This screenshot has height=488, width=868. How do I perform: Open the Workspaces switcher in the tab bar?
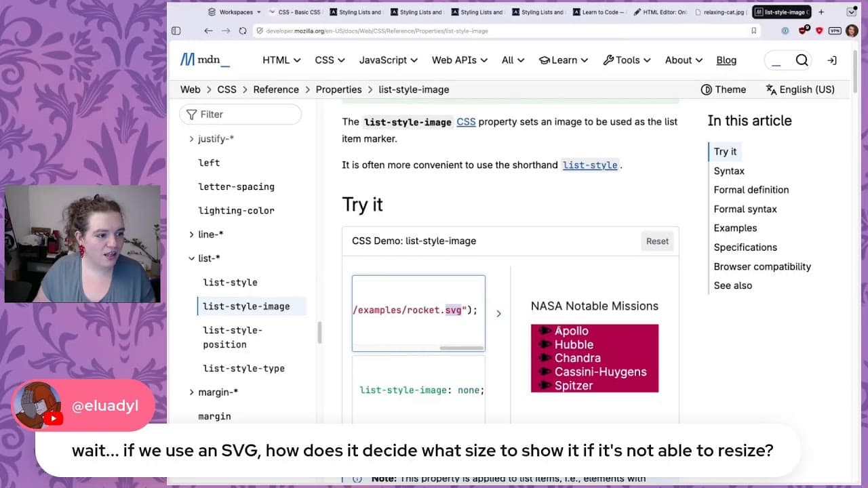[x=235, y=12]
